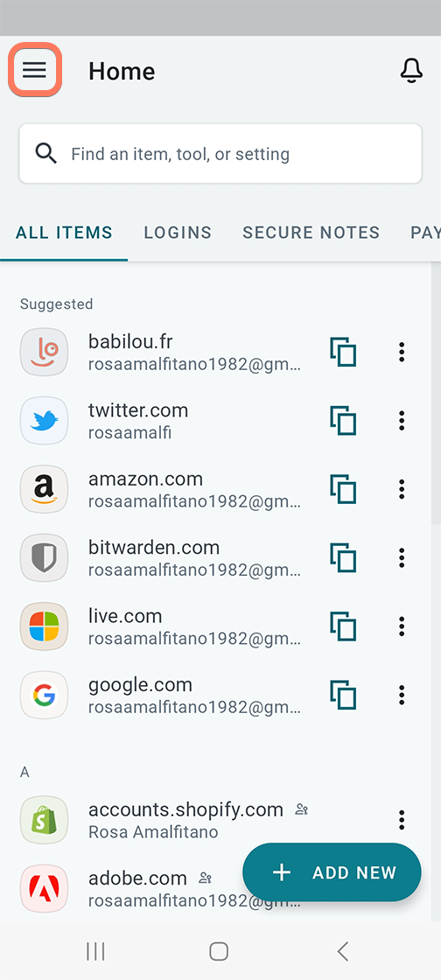
Task: Show more options for accounts.shopify.com
Action: (x=402, y=819)
